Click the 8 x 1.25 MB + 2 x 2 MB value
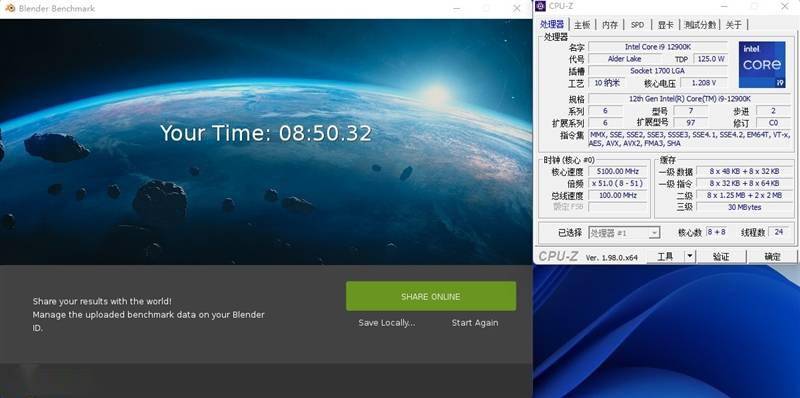The height and width of the screenshot is (398, 800). point(744,195)
